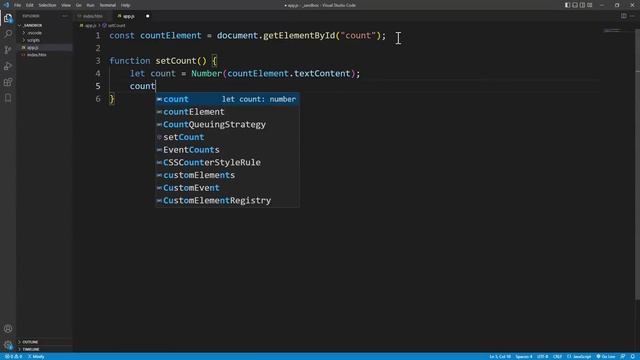Viewport: 640px width, 360px height.
Task: Click the bottom activity bar icon below Extensions
Action: click(x=8, y=98)
